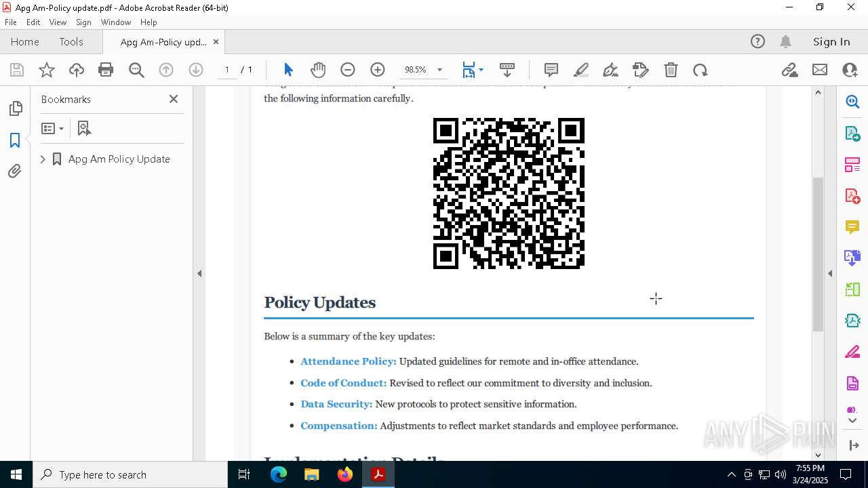Send the file by email
868x488 pixels.
coord(820,70)
